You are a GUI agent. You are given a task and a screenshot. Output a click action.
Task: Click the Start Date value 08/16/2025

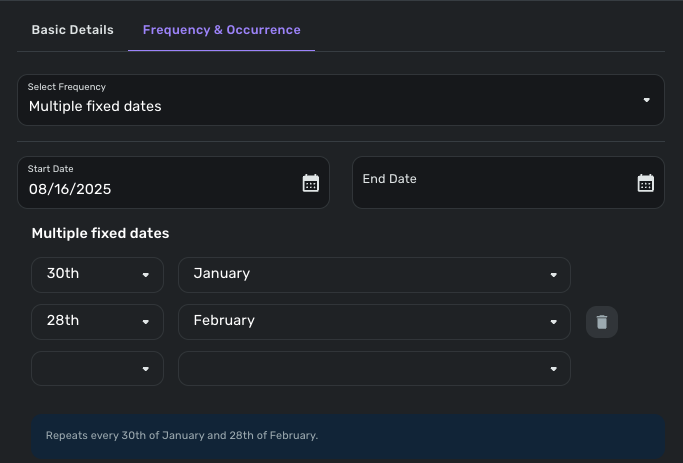70,189
